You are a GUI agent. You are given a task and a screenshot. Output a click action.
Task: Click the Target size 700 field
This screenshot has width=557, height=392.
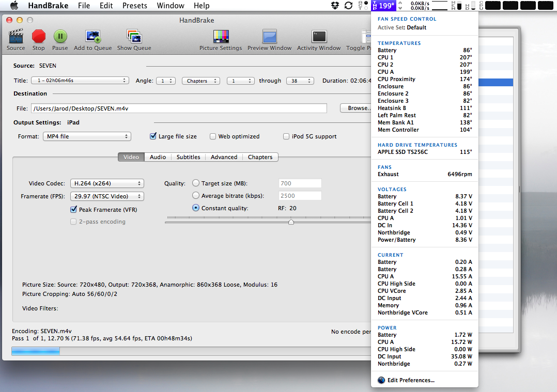(x=300, y=183)
